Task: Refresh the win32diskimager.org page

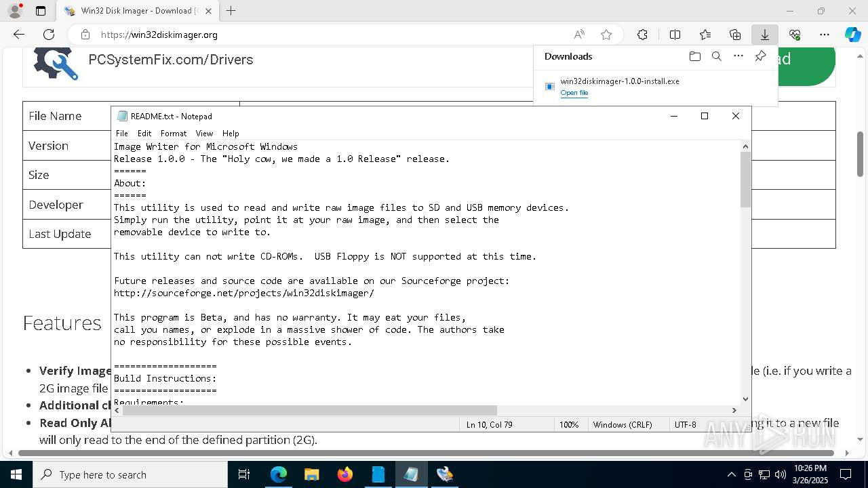Action: pos(49,35)
